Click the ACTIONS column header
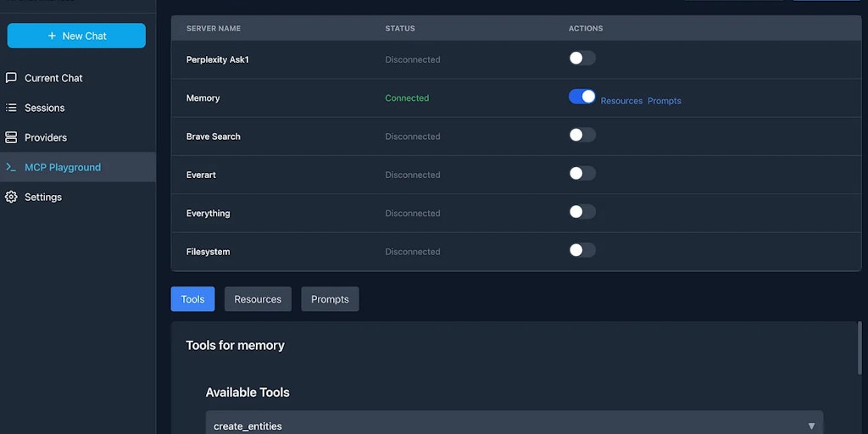This screenshot has height=434, width=868. click(x=586, y=28)
